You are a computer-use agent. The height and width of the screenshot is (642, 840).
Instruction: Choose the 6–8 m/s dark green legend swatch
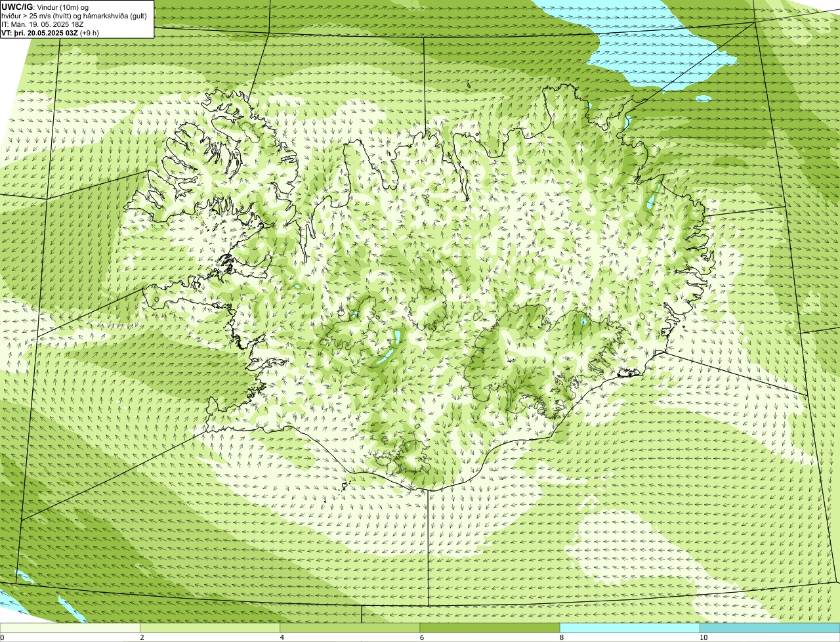point(490,628)
